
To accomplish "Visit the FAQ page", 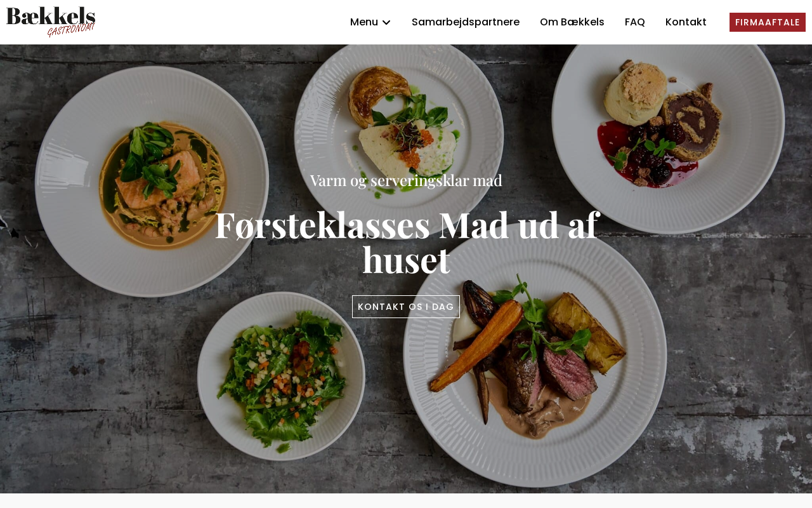I will (635, 22).
